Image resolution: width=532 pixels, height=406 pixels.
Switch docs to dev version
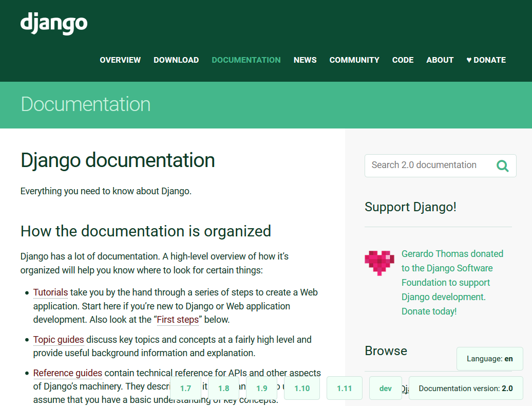click(386, 389)
